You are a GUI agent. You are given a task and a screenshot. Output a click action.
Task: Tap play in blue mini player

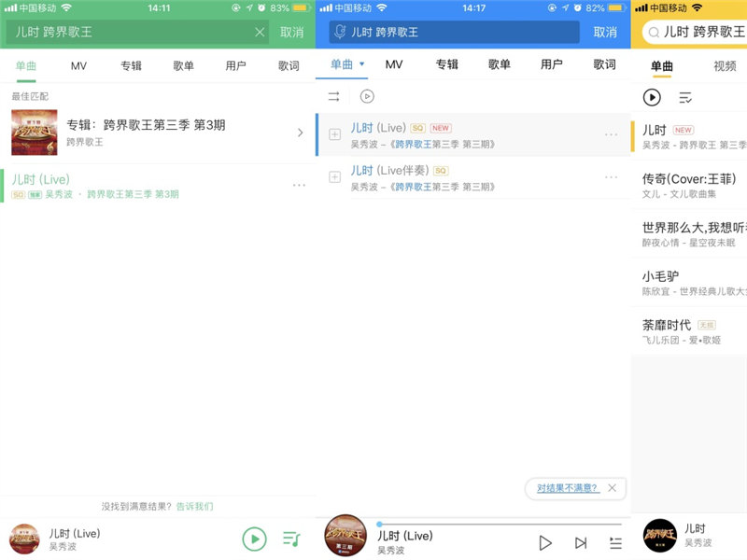click(x=545, y=543)
